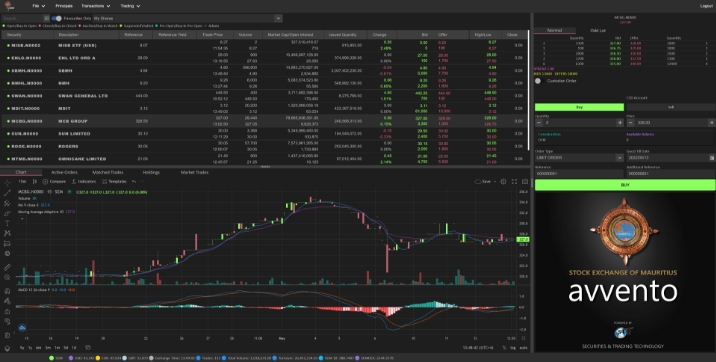
Task: Click the chart undo arrow
Action: [134, 182]
